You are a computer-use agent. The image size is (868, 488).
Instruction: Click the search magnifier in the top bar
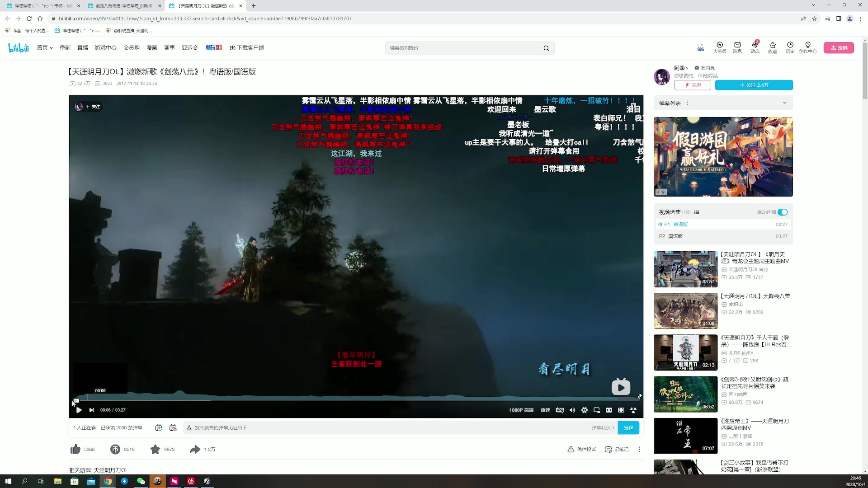[x=546, y=47]
